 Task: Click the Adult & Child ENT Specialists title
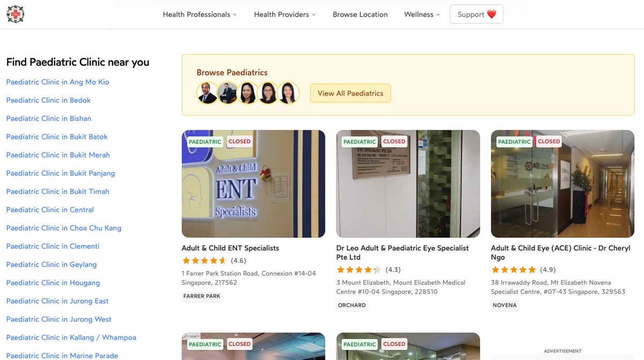coord(230,248)
